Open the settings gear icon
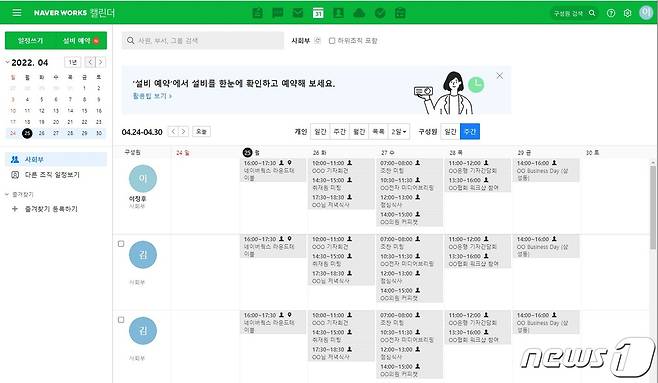The width and height of the screenshot is (658, 383). coord(627,13)
